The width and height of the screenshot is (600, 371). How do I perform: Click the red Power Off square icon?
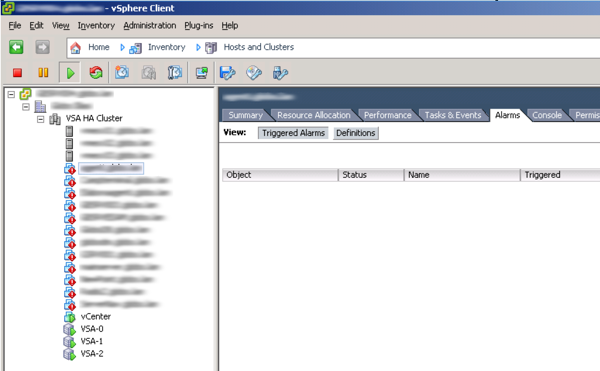click(x=17, y=73)
